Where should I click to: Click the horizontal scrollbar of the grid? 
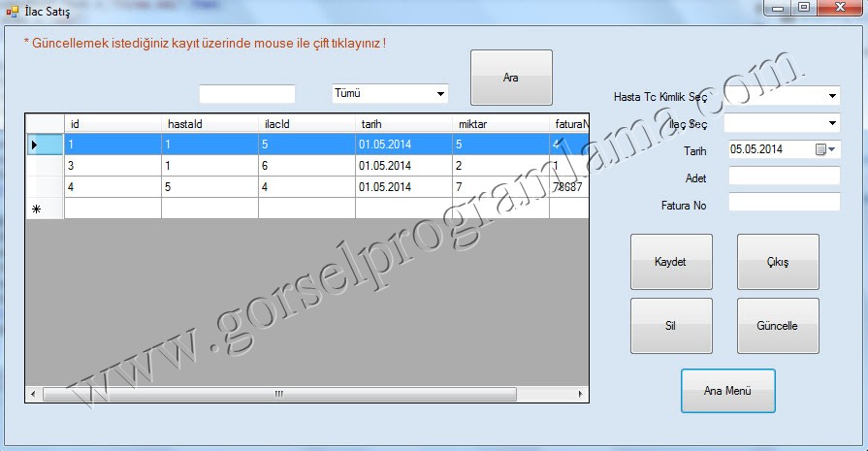pos(278,394)
